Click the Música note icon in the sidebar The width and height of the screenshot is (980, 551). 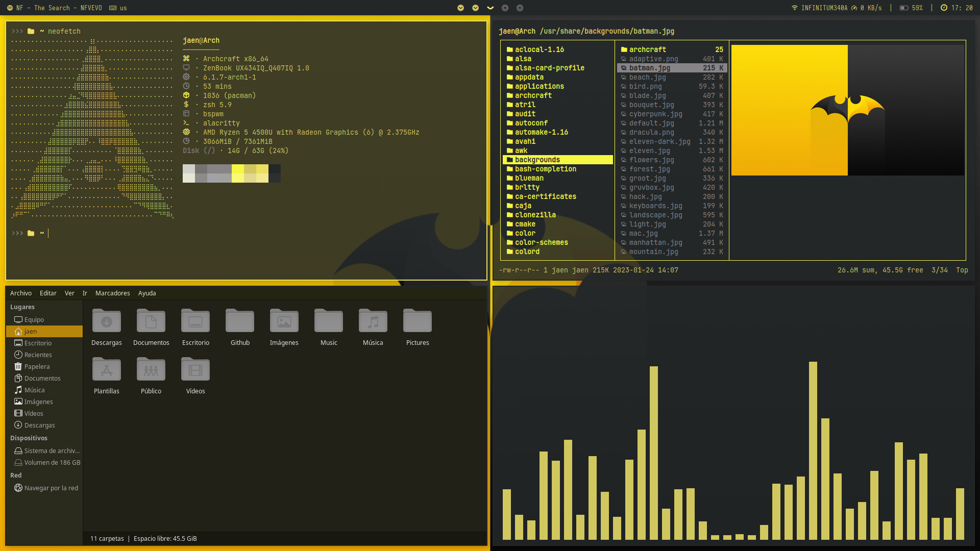tap(18, 390)
